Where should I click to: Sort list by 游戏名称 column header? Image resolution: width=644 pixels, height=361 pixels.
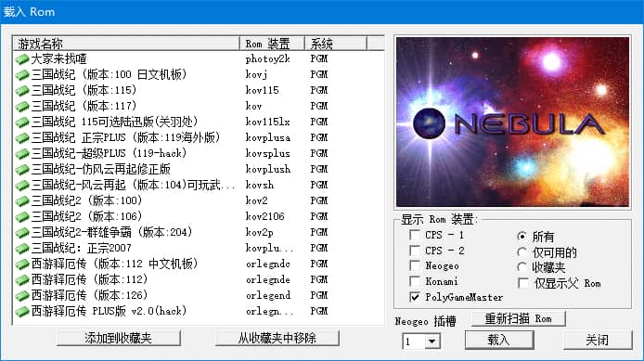click(126, 44)
